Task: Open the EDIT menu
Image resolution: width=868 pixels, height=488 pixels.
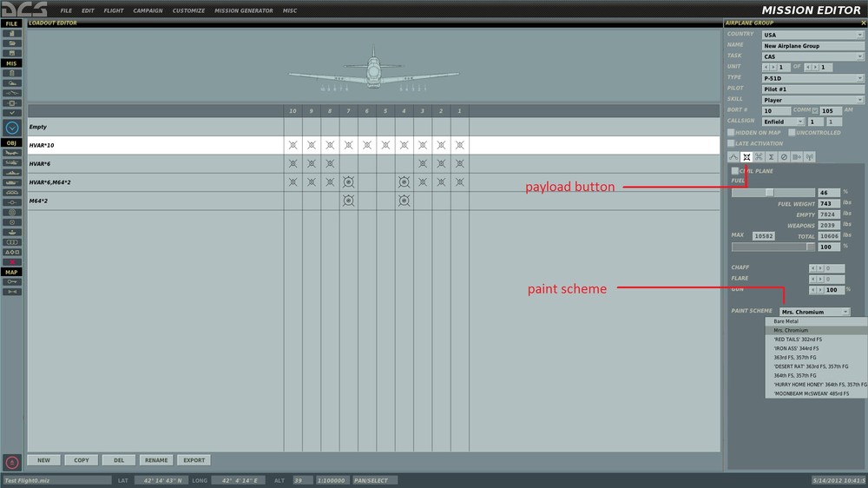Action: click(88, 10)
